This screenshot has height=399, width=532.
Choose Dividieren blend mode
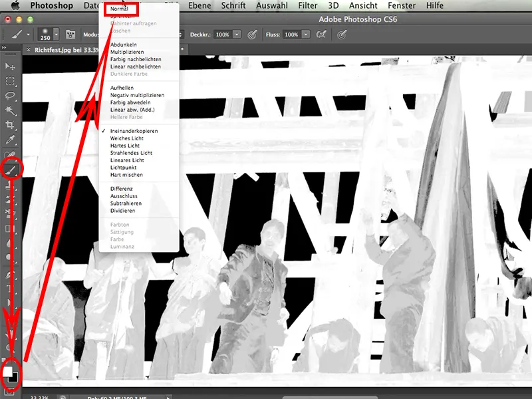(122, 211)
